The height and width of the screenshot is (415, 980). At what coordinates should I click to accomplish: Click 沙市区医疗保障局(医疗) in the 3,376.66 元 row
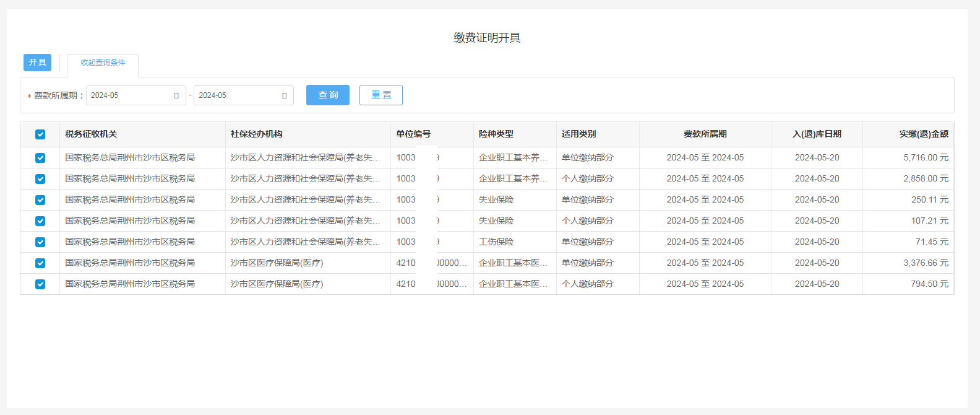coord(277,263)
